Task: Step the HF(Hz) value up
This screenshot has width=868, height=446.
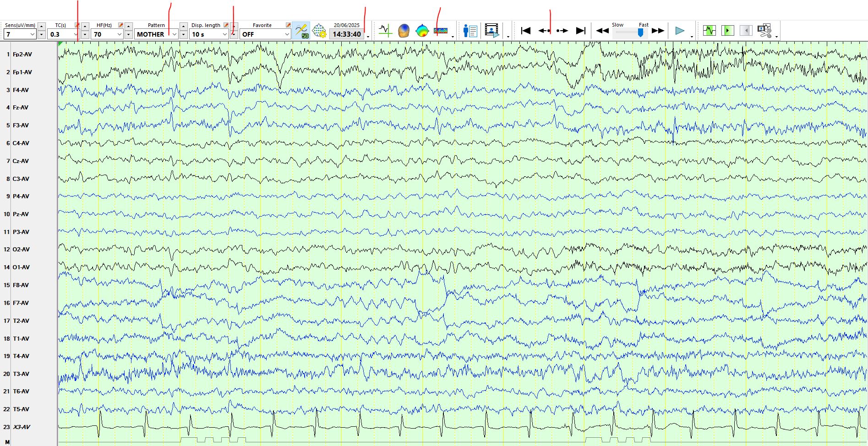Action: 129,26
